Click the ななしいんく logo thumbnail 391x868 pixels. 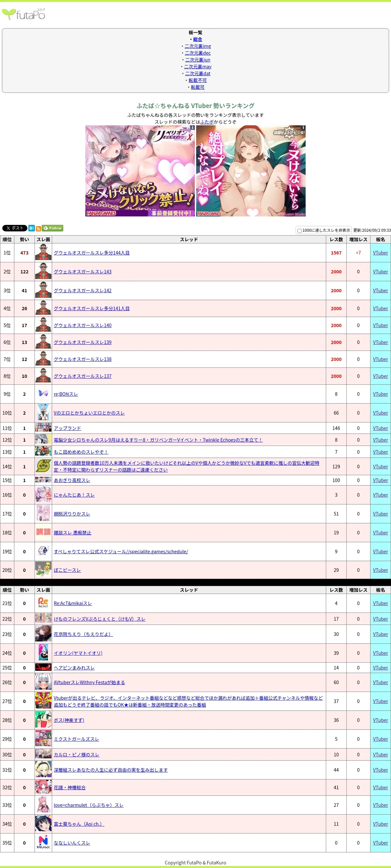43,843
